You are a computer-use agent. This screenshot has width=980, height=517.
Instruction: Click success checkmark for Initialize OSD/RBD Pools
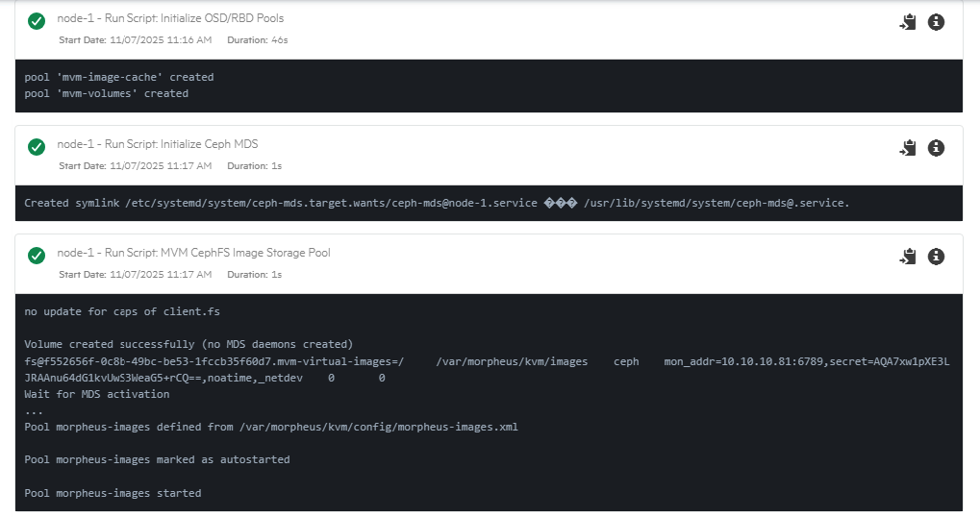point(37,21)
